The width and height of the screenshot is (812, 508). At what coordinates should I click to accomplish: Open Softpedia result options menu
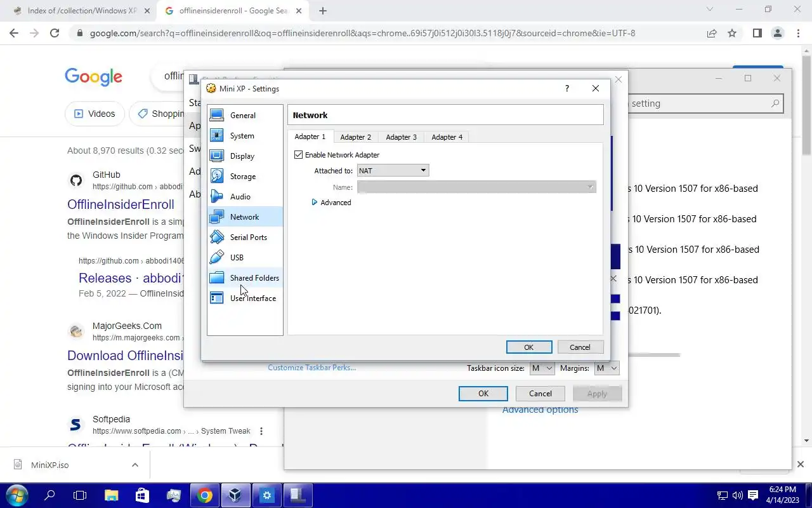[261, 431]
